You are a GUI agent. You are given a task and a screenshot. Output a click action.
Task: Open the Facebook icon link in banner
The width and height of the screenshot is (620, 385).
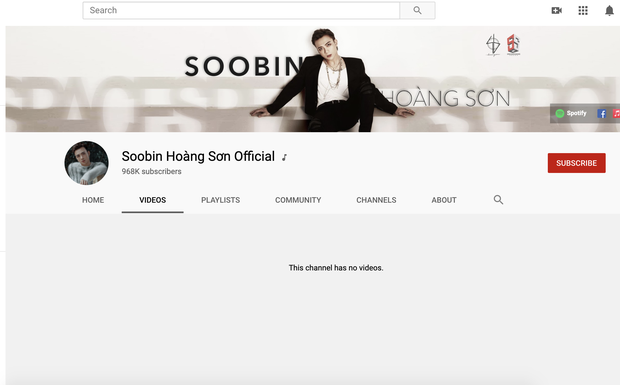coord(602,114)
